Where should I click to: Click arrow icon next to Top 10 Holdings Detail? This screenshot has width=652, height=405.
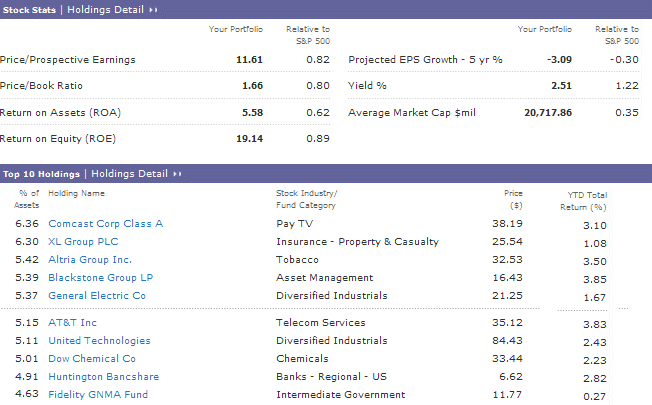point(178,174)
